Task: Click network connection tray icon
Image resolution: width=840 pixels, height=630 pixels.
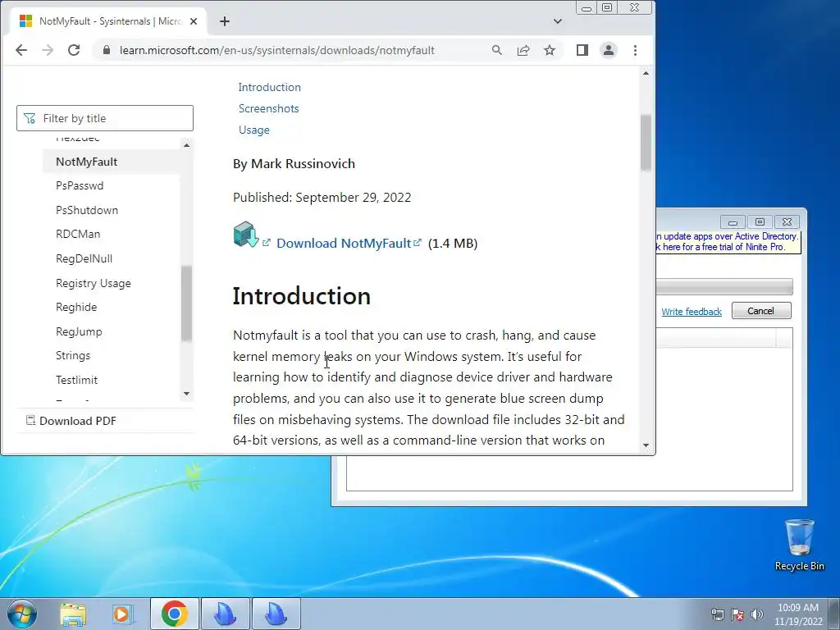Action: tap(717, 614)
